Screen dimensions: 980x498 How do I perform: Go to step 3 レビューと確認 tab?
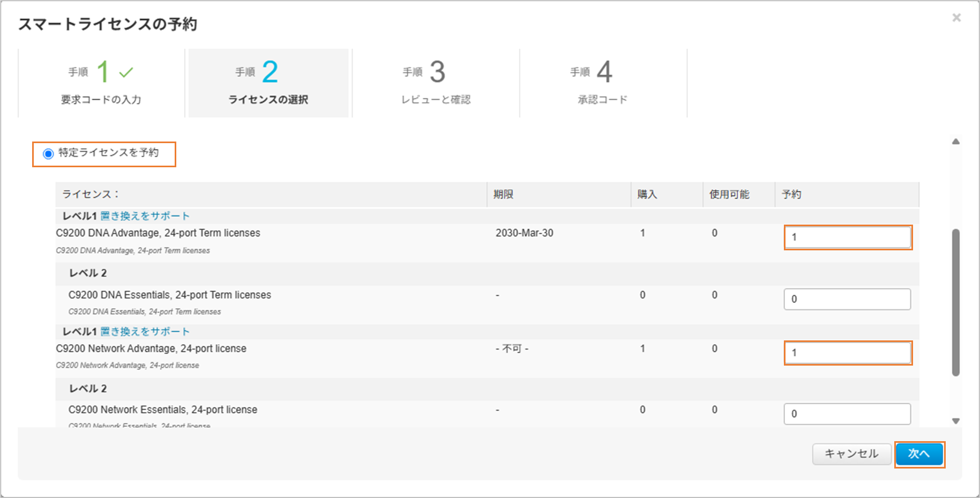436,83
